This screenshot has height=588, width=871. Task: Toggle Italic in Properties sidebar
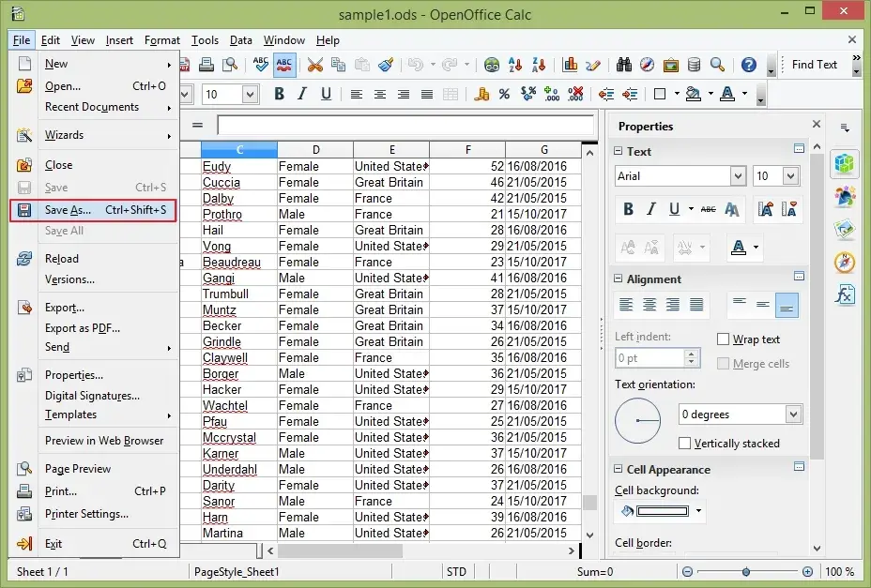point(651,209)
